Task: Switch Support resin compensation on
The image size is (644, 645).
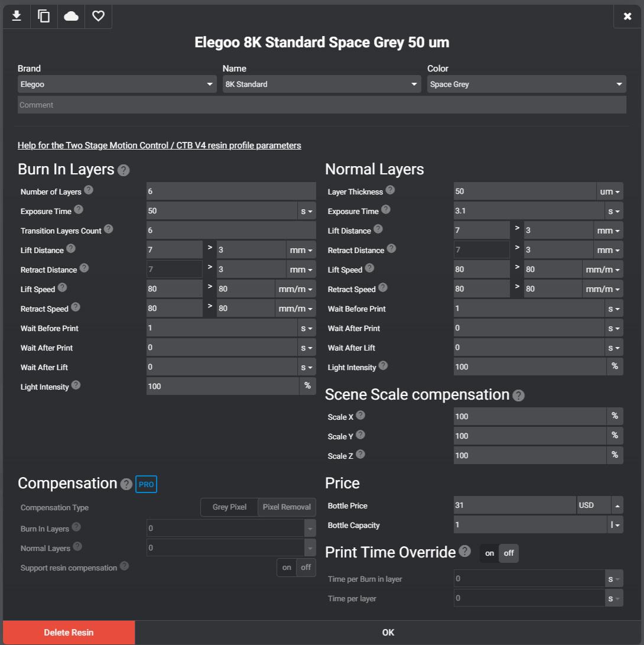Action: coord(287,568)
